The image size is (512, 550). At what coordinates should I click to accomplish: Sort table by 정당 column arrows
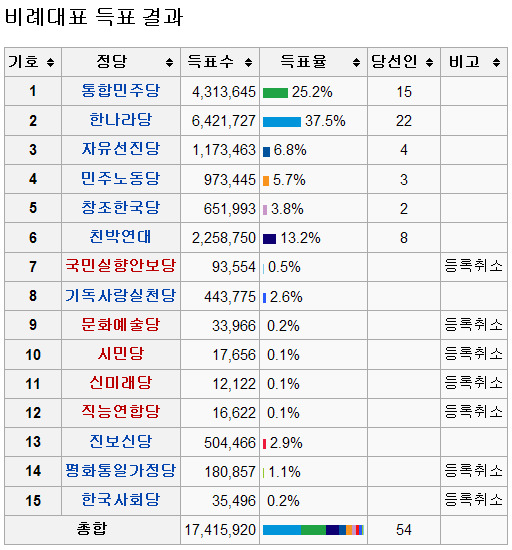click(x=169, y=62)
